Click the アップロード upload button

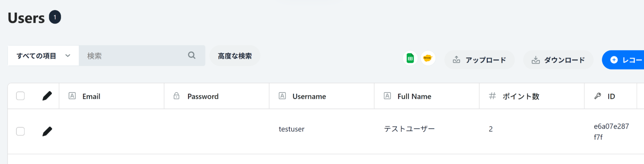pos(479,60)
